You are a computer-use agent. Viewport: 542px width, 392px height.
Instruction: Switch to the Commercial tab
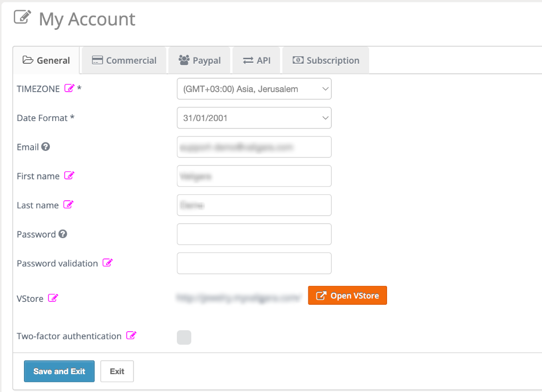pos(124,60)
